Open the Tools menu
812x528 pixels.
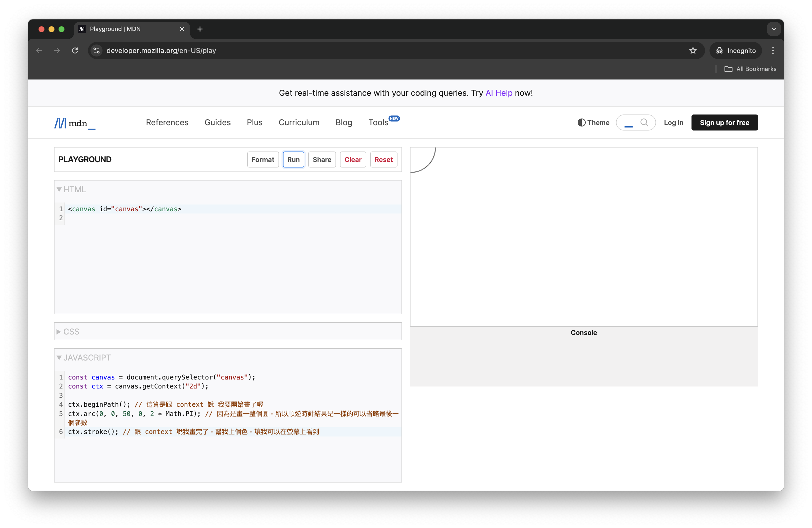click(x=378, y=122)
